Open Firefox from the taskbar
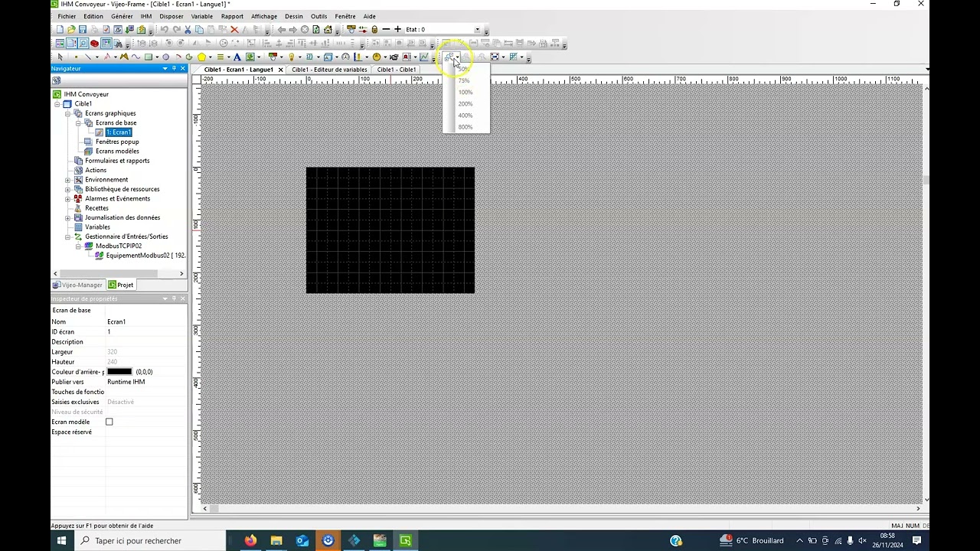The height and width of the screenshot is (551, 980). (250, 540)
